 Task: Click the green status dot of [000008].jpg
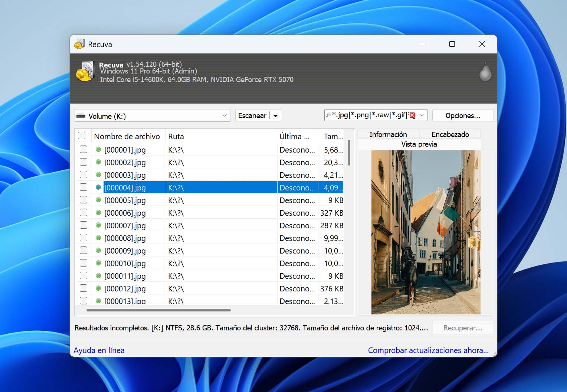pyautogui.click(x=98, y=238)
